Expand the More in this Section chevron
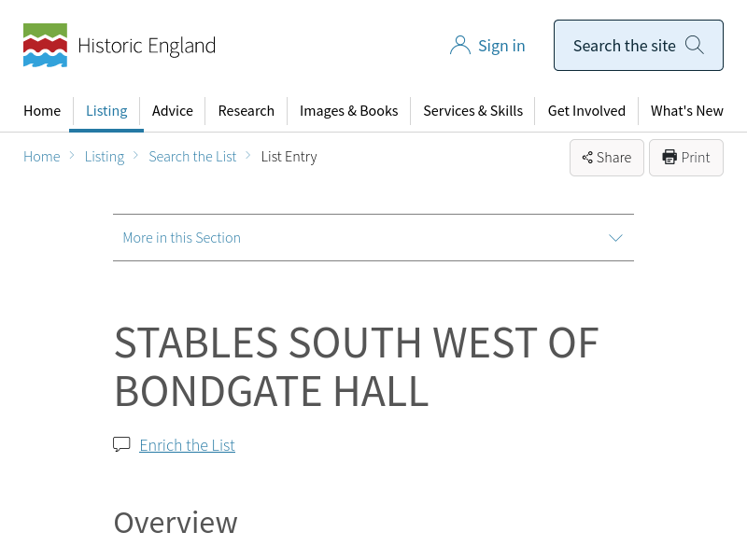This screenshot has height=560, width=747. tap(615, 238)
